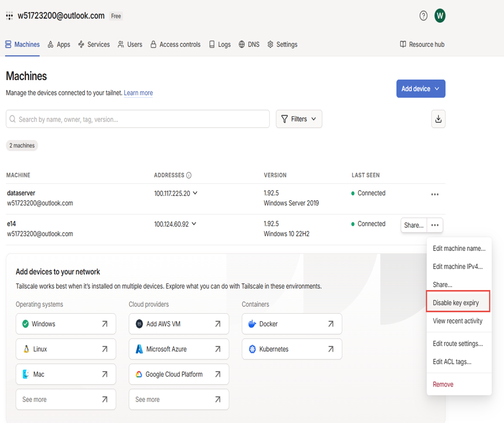The width and height of the screenshot is (504, 423).
Task: Click the Tailscale logo dots icon
Action: click(x=10, y=16)
